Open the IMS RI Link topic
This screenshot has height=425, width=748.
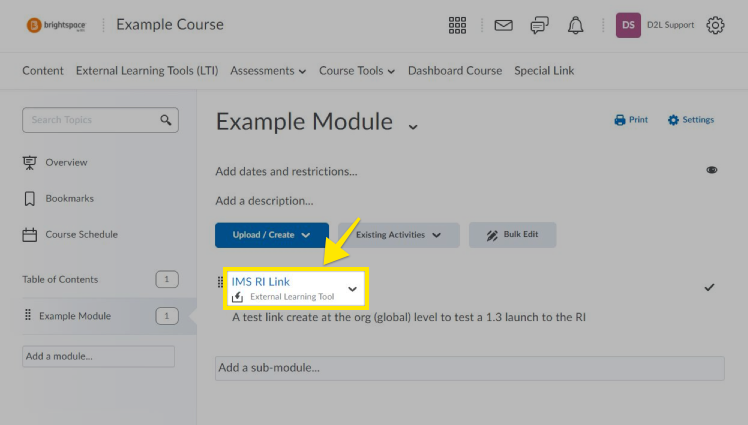pyautogui.click(x=260, y=281)
